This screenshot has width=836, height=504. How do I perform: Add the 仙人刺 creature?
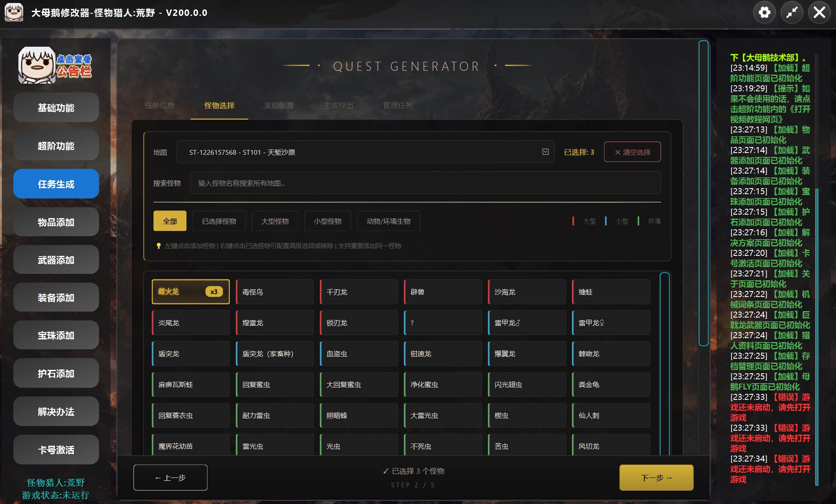tap(611, 415)
